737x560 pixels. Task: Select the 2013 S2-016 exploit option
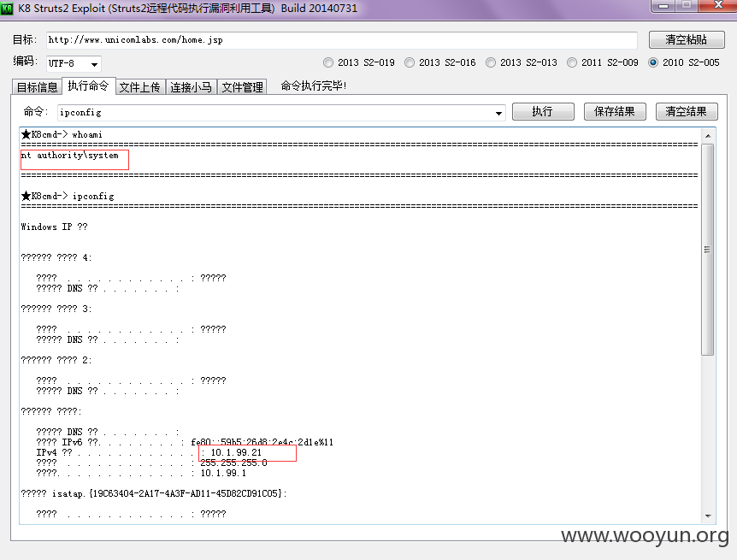(x=440, y=62)
